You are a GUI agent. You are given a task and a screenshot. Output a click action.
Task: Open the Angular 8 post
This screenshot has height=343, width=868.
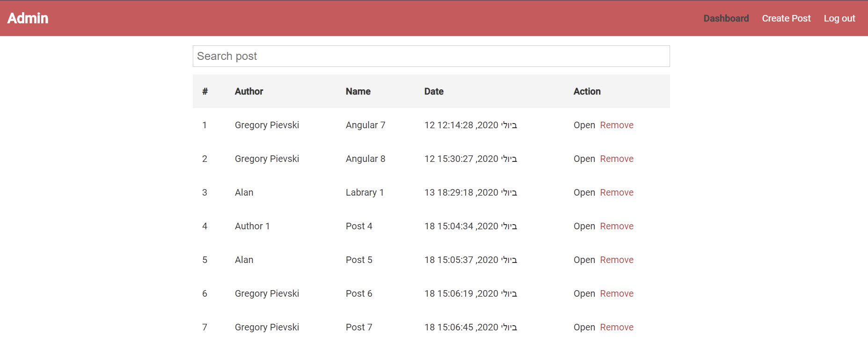click(x=584, y=159)
